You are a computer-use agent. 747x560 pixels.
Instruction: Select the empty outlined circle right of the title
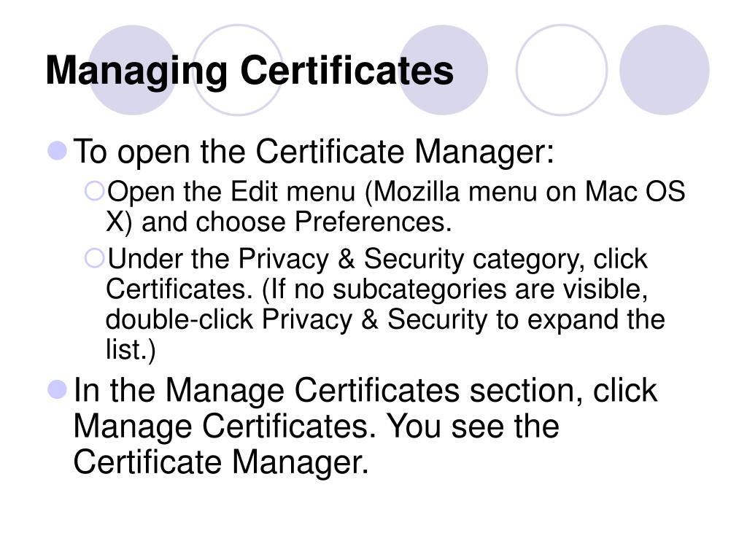coord(562,70)
